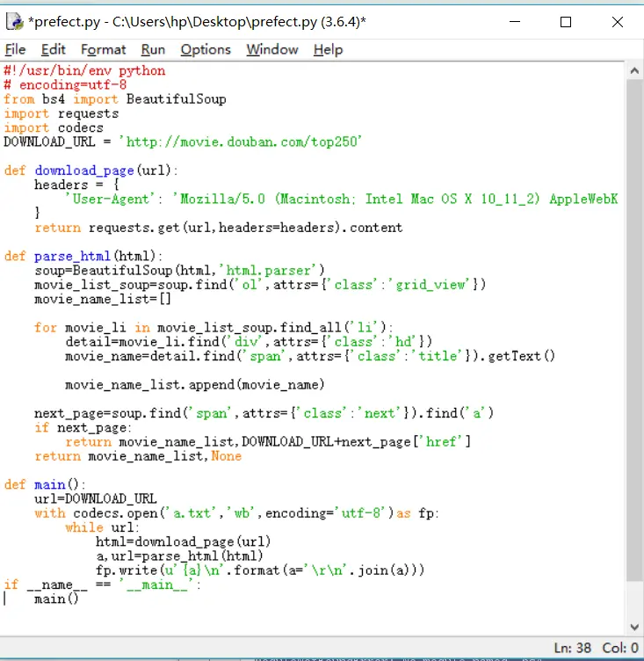This screenshot has height=661, width=644.
Task: Click the 'Ln: 38' status bar indicator
Action: pos(572,648)
